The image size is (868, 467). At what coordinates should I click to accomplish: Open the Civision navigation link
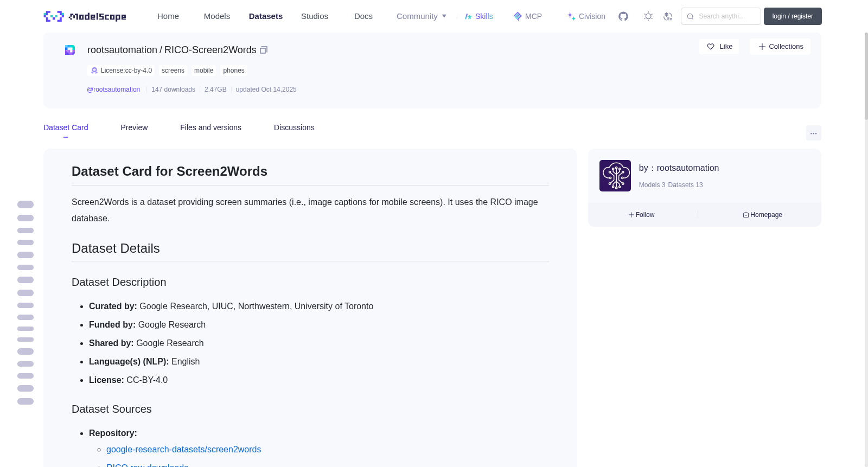click(x=586, y=16)
